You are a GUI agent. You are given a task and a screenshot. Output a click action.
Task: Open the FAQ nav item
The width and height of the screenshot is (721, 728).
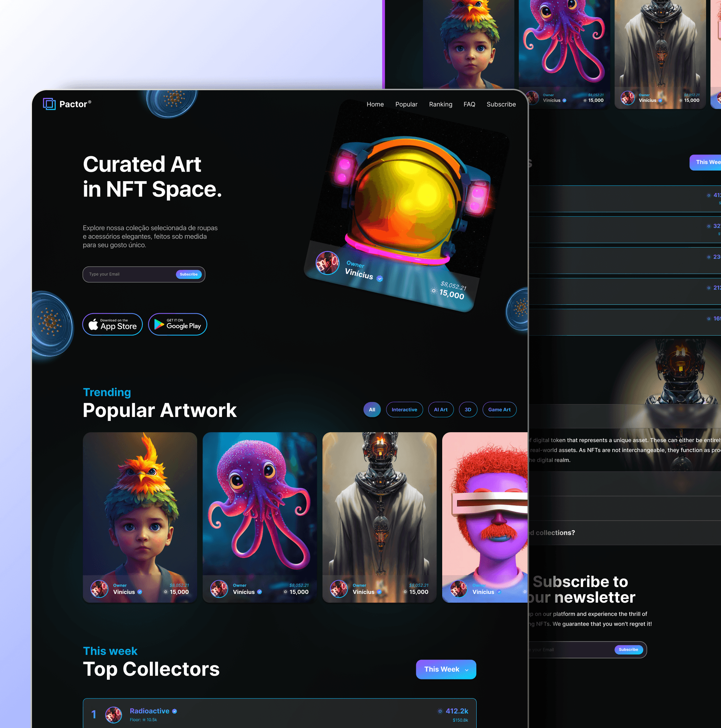pos(469,104)
